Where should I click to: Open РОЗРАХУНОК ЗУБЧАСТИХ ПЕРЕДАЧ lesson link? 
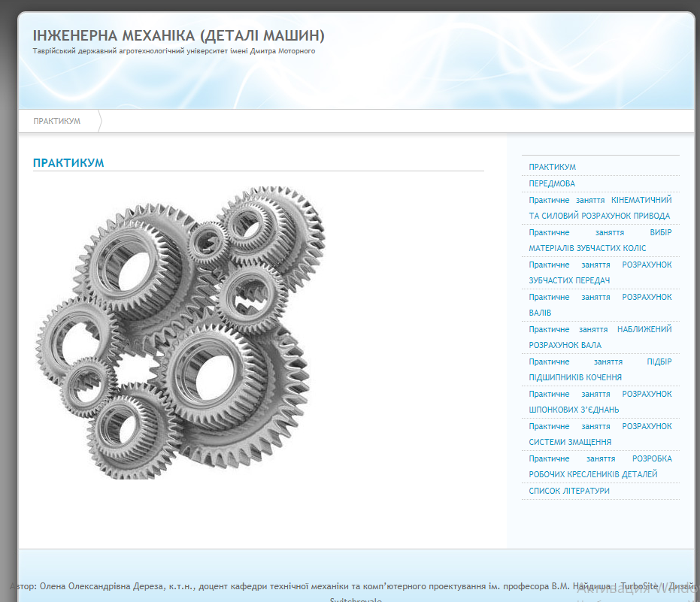[x=600, y=273]
